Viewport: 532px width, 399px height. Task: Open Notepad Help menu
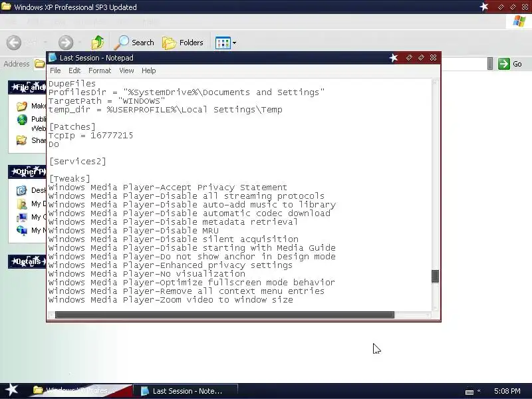pyautogui.click(x=148, y=70)
